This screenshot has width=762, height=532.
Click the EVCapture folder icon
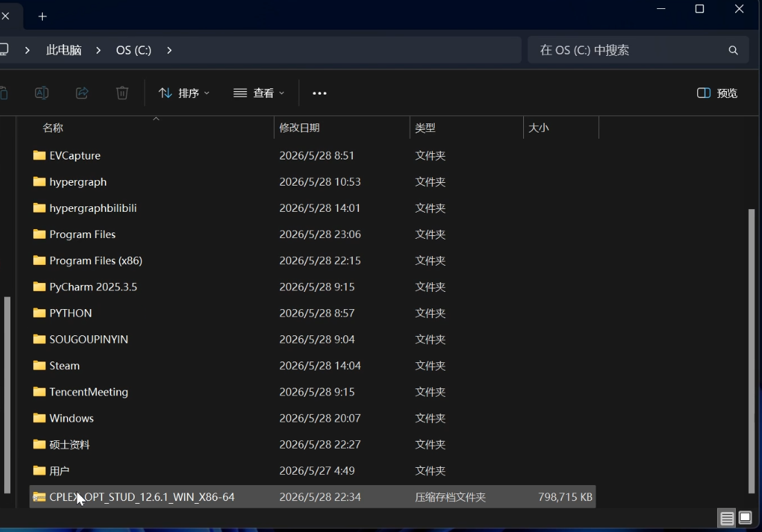(39, 155)
